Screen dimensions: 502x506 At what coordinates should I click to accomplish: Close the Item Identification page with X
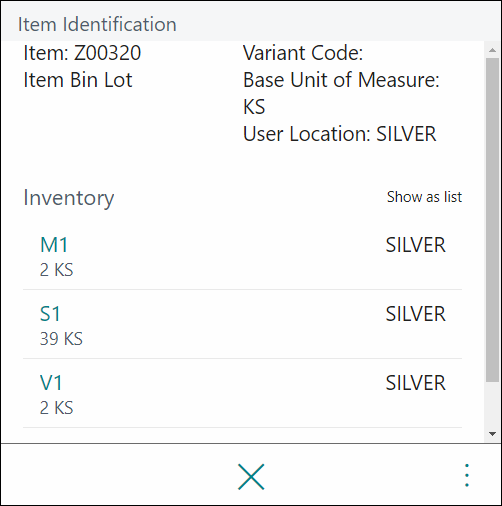251,477
